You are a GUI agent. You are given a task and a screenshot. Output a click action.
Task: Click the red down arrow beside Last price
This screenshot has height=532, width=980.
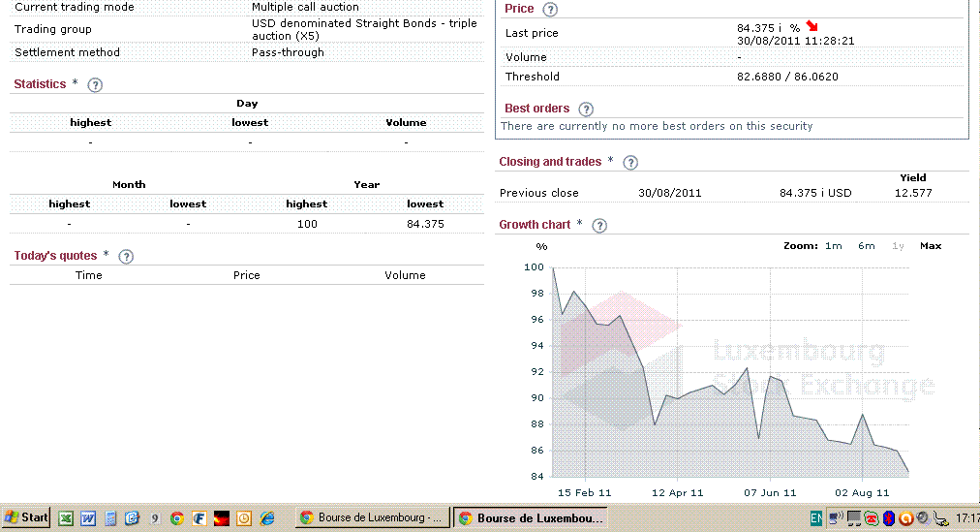pos(812,27)
